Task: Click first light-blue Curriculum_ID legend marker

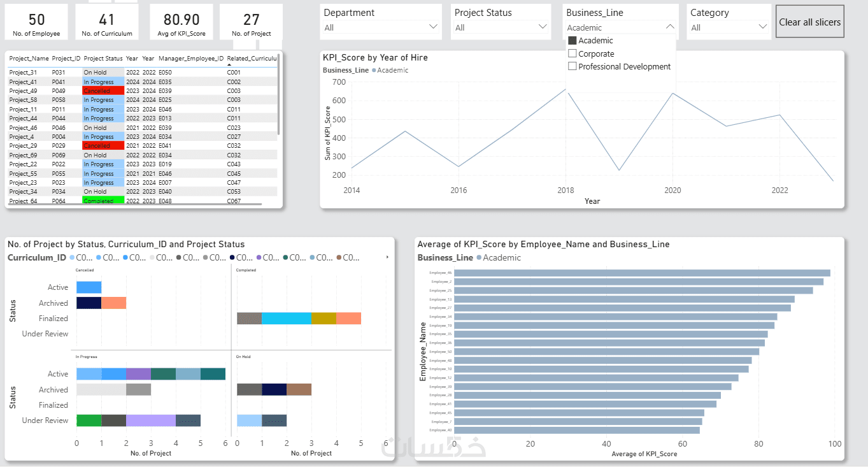Action: point(71,258)
